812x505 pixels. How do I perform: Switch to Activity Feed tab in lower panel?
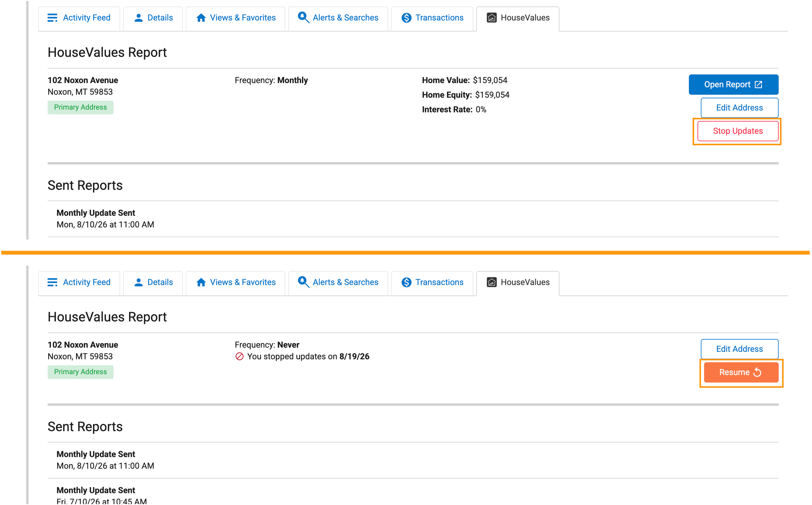click(79, 283)
